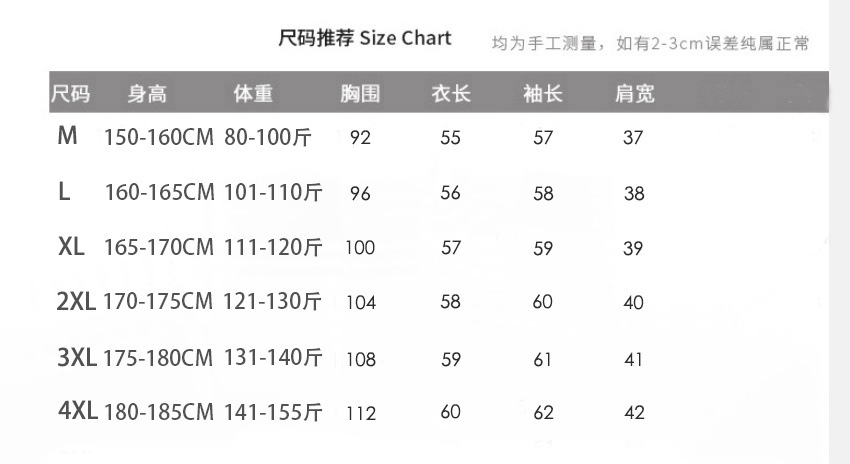Select the 肩宽 column header
The height and width of the screenshot is (464, 850).
pos(634,94)
